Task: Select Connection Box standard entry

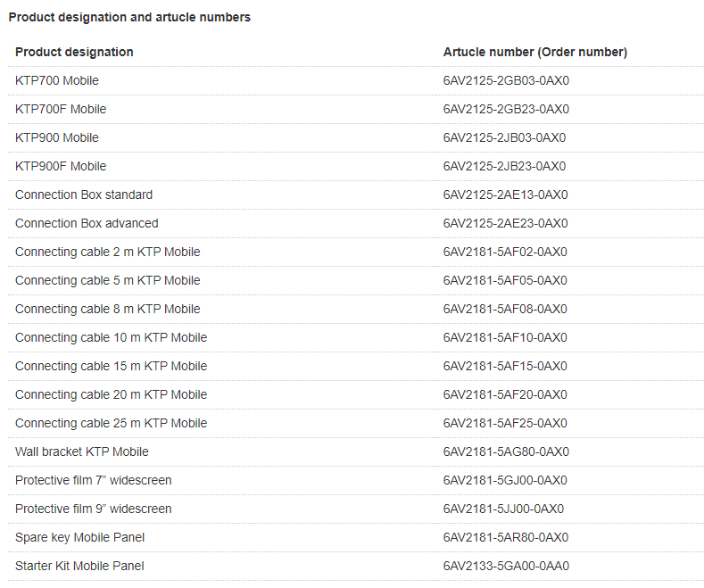Action: [84, 195]
